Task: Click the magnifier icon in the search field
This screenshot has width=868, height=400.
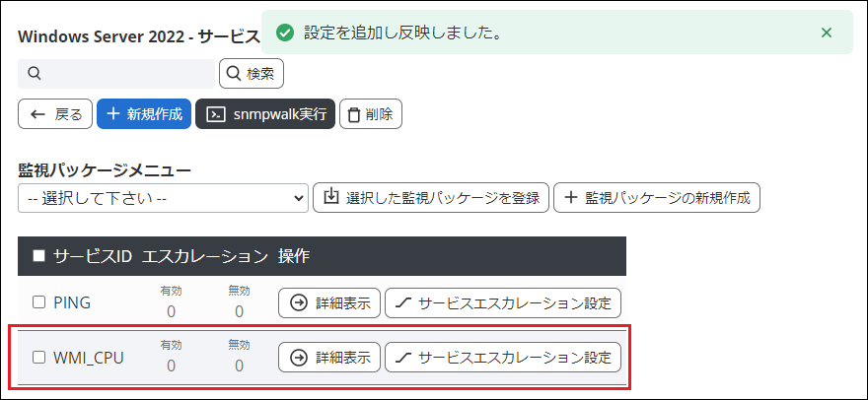Action: (34, 73)
